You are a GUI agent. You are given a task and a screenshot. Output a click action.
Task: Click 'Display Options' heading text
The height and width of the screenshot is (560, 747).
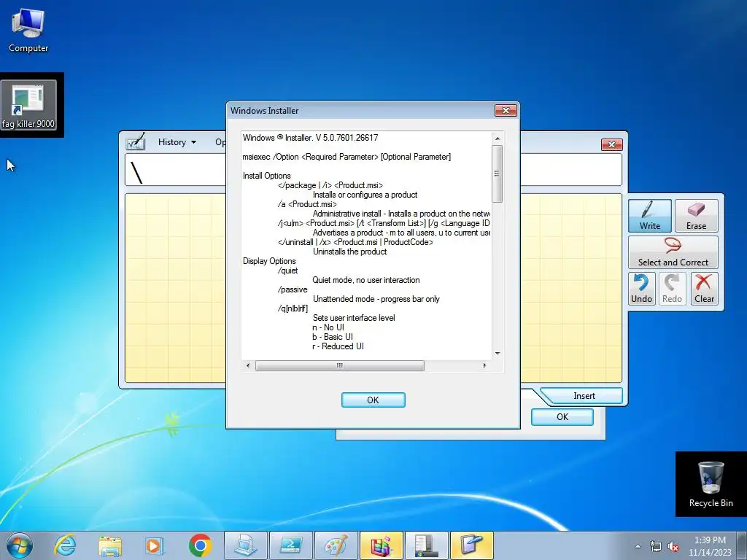[x=269, y=261]
